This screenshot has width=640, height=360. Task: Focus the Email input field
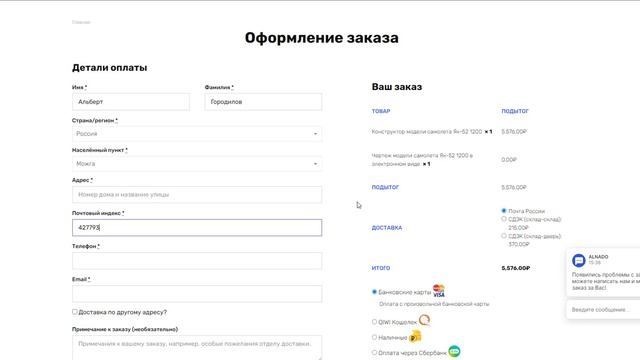(x=197, y=294)
